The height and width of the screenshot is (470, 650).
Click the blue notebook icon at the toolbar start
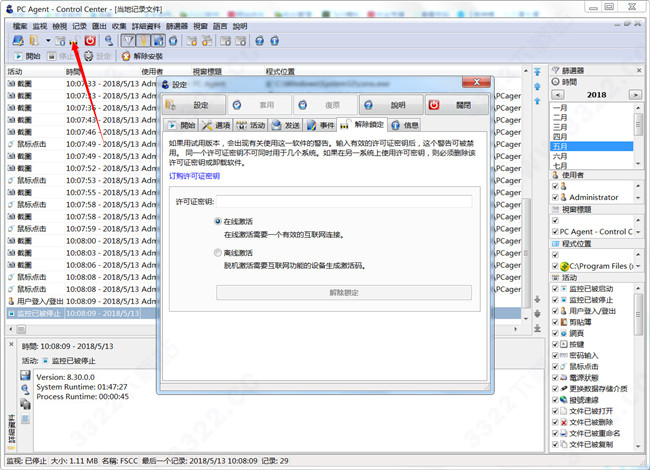(x=18, y=41)
